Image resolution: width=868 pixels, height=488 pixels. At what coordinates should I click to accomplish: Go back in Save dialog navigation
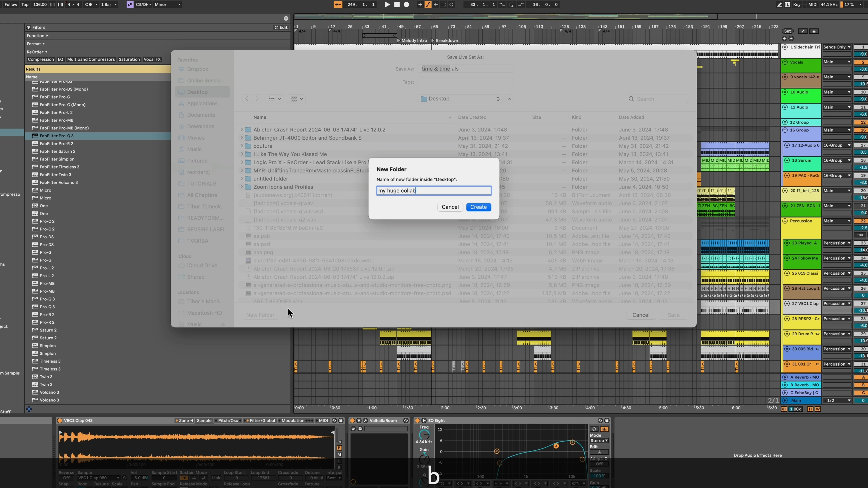(x=247, y=99)
